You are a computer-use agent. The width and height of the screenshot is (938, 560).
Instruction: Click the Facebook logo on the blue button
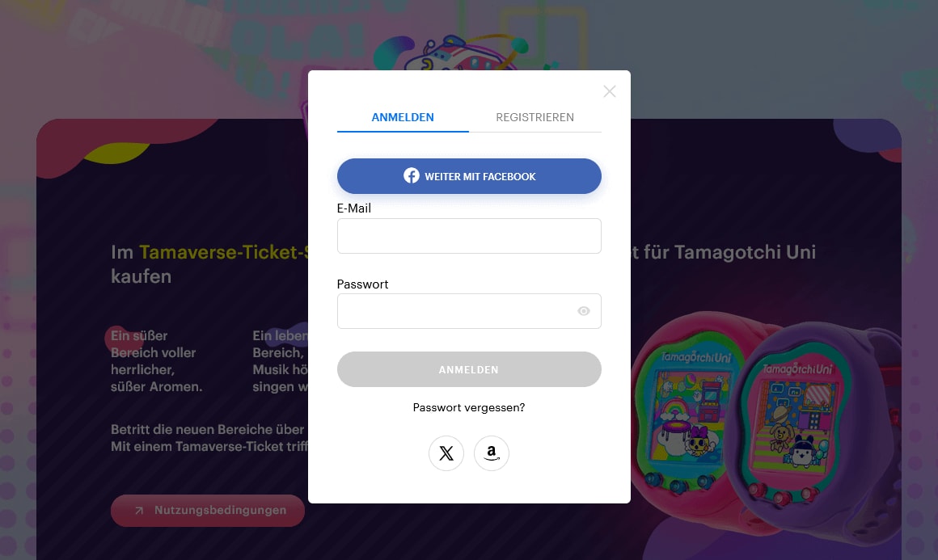tap(411, 175)
